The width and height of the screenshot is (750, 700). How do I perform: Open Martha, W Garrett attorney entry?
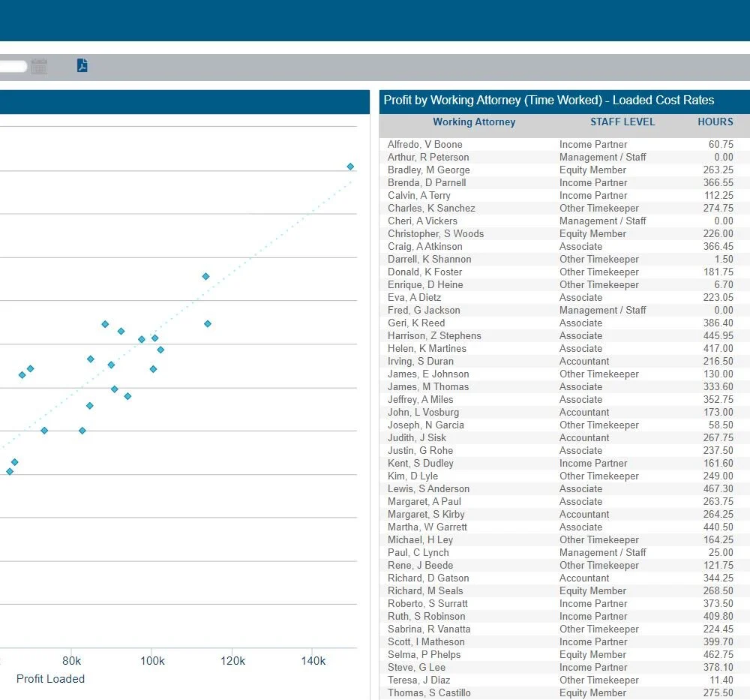click(427, 527)
